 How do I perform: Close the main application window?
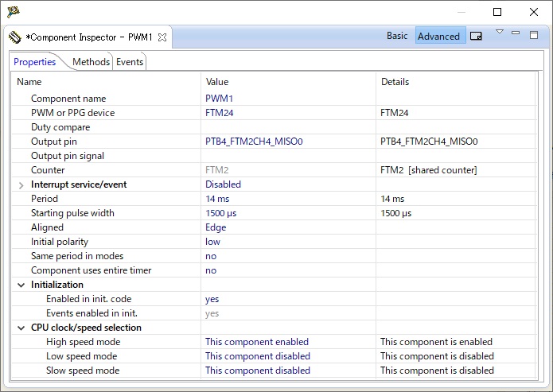coord(534,12)
